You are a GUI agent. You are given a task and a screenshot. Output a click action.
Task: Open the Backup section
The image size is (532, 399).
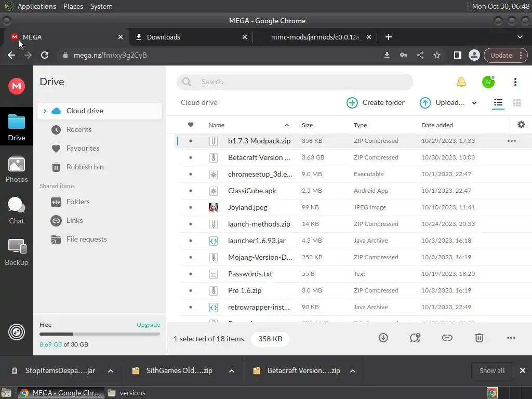[16, 252]
